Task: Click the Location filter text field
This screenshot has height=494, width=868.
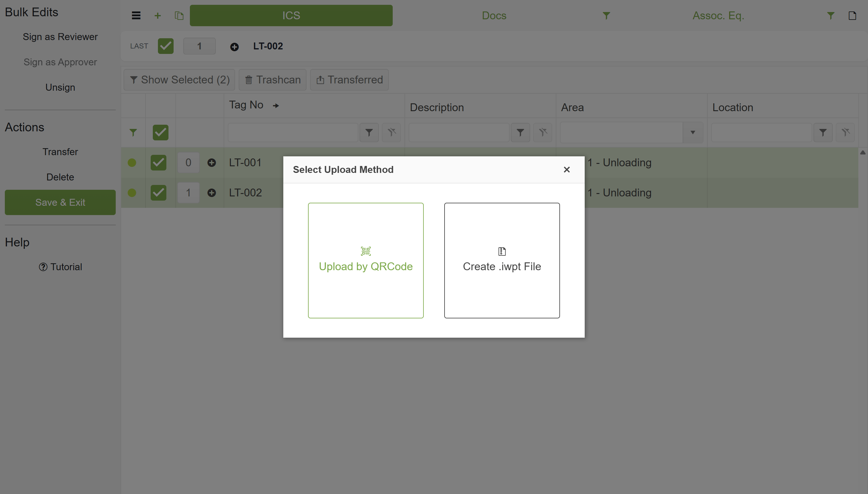Action: (761, 132)
